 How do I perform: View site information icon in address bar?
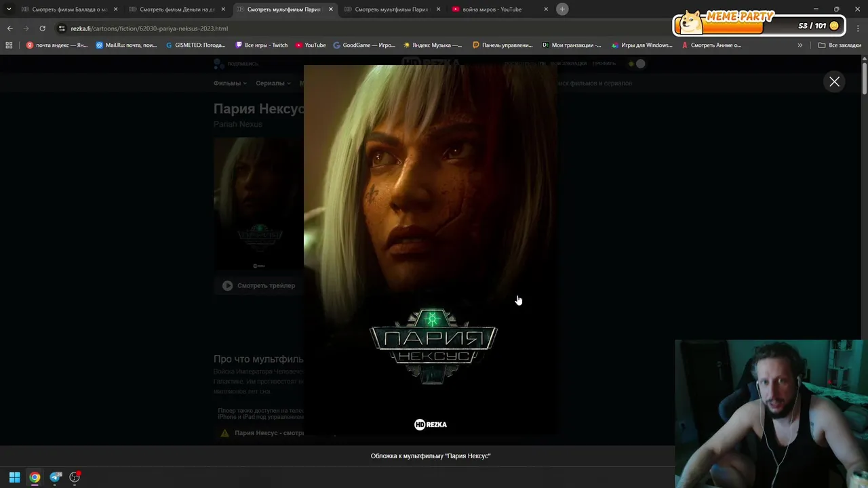pos(62,28)
